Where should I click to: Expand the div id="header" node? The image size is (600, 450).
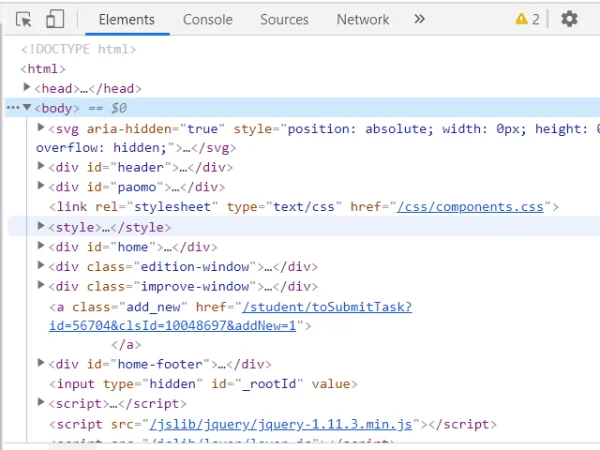pos(41,167)
